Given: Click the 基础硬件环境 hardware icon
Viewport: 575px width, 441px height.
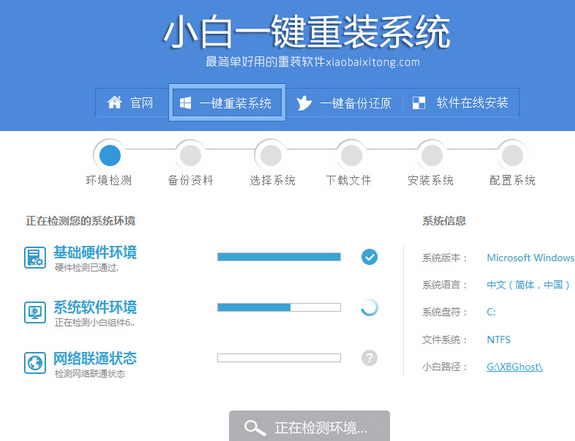Looking at the screenshot, I should (x=35, y=257).
